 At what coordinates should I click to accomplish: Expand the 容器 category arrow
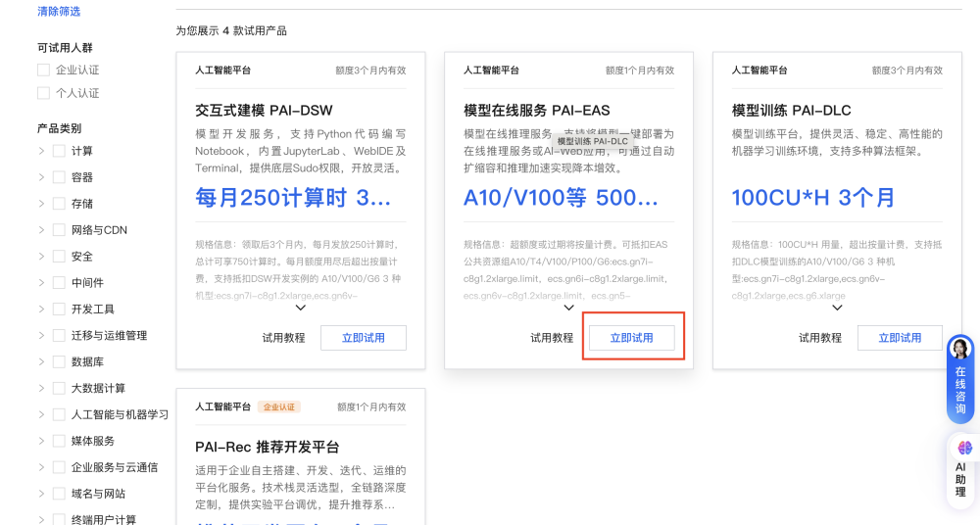[x=41, y=177]
